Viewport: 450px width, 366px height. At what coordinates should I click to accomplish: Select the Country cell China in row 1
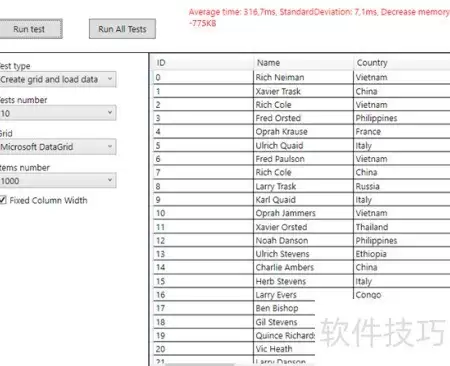point(402,91)
